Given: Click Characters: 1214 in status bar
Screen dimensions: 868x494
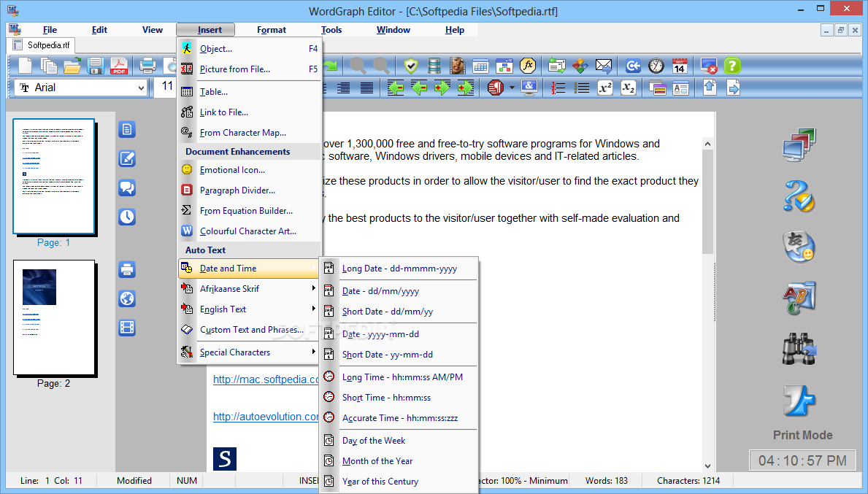Looking at the screenshot, I should [688, 481].
